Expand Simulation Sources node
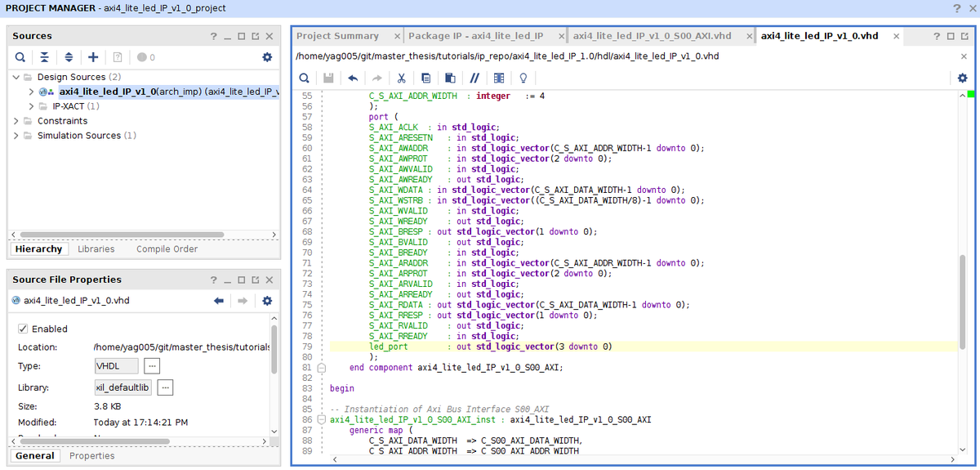This screenshot has width=980, height=470. pos(16,136)
